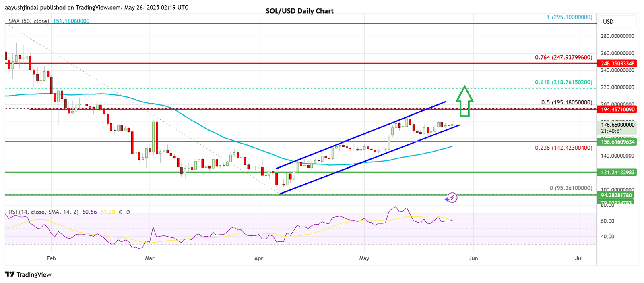This screenshot has width=644, height=283.
Task: Click the green 156.61609634 price tag
Action: point(617,142)
